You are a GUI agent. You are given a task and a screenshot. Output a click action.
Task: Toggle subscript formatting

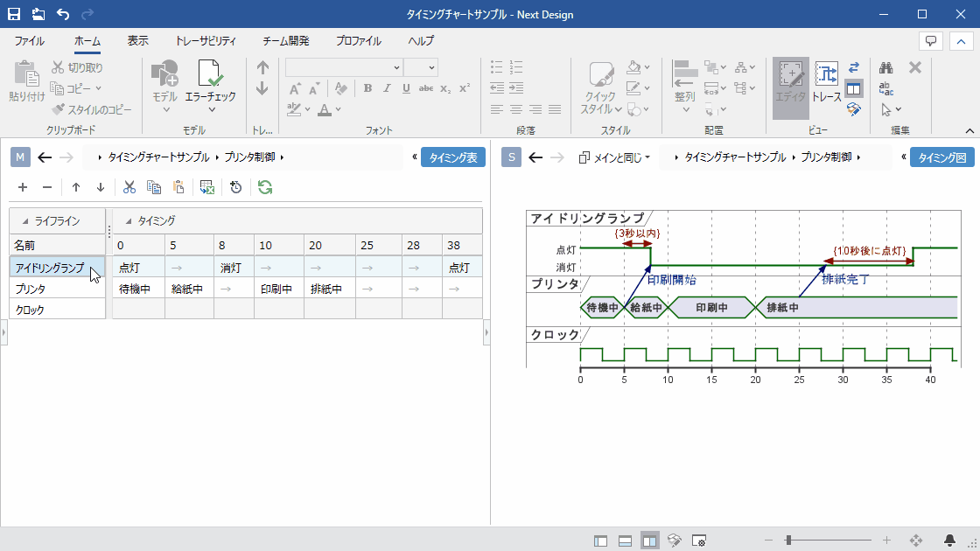(445, 88)
